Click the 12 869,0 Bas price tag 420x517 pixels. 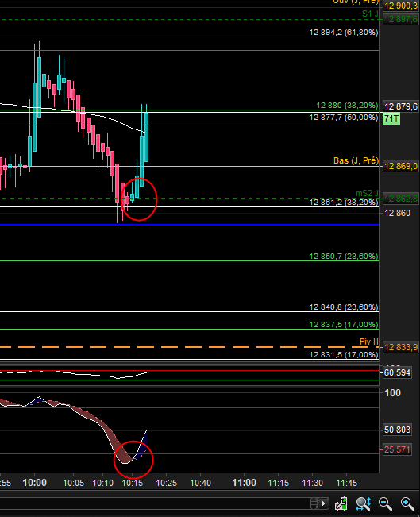[x=401, y=166]
